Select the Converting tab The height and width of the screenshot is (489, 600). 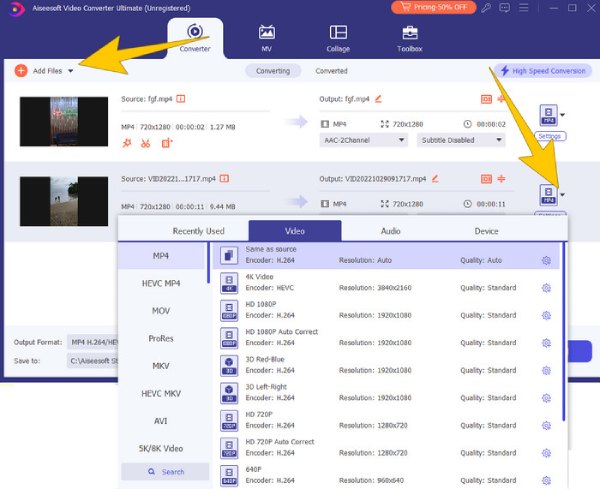click(273, 71)
